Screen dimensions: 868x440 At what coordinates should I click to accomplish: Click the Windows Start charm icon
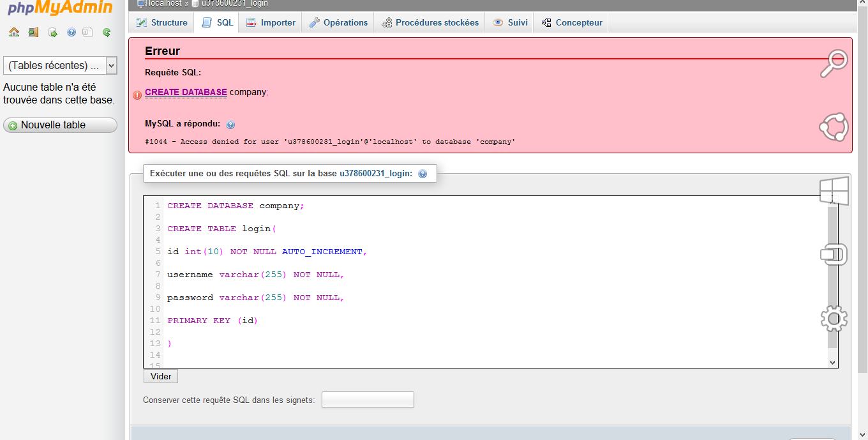pyautogui.click(x=834, y=191)
